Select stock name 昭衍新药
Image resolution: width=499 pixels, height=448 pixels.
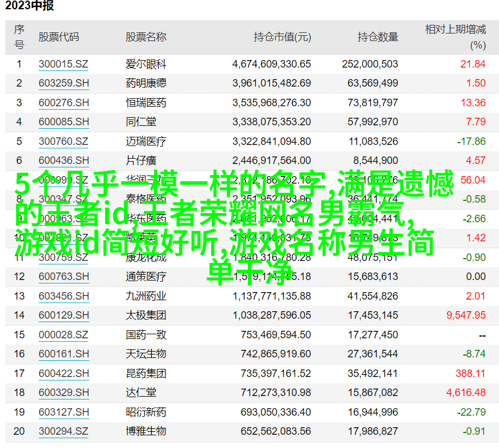[146, 412]
